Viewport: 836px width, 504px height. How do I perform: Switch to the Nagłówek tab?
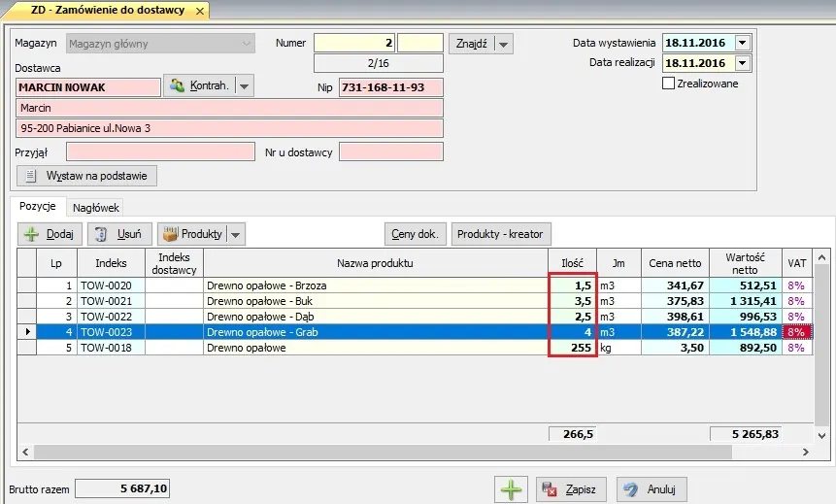(x=96, y=208)
